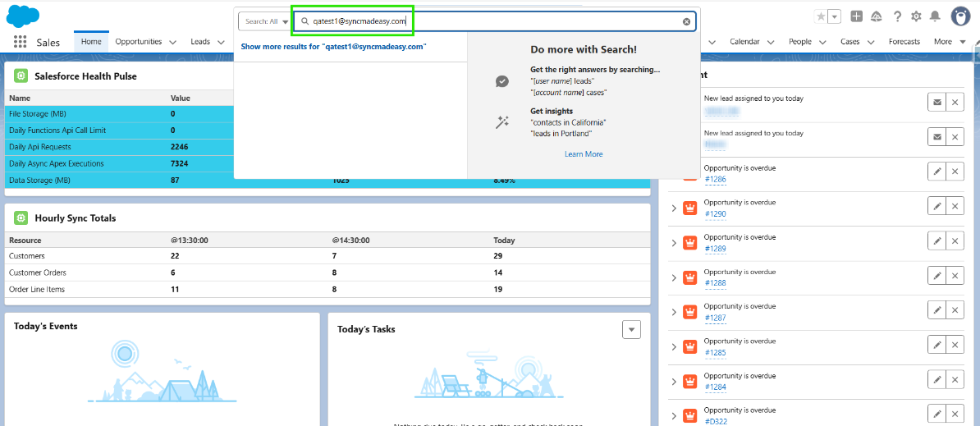Dismiss the #1290 overdue notice
The height and width of the screenshot is (426, 980).
(x=955, y=206)
